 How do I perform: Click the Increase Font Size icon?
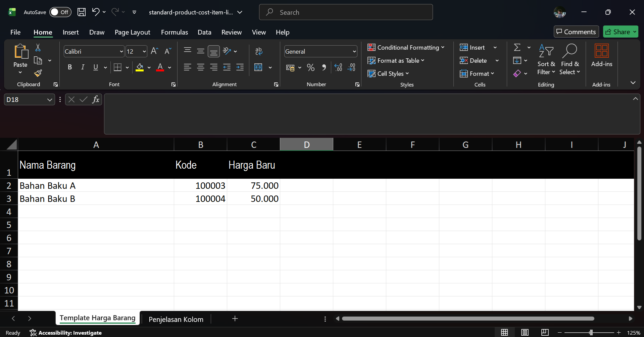click(x=154, y=51)
